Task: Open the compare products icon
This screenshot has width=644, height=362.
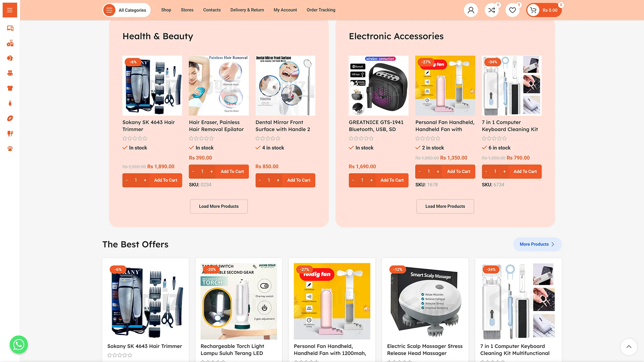Action: pos(492,10)
